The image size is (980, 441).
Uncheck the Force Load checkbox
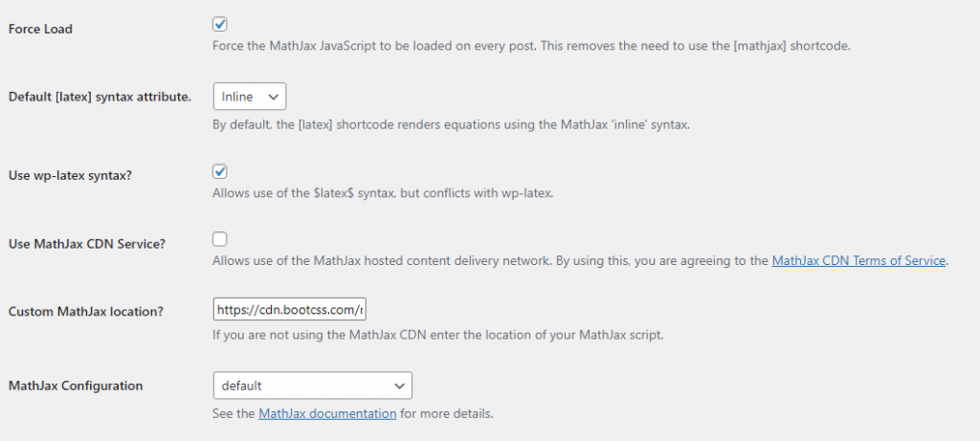(220, 24)
